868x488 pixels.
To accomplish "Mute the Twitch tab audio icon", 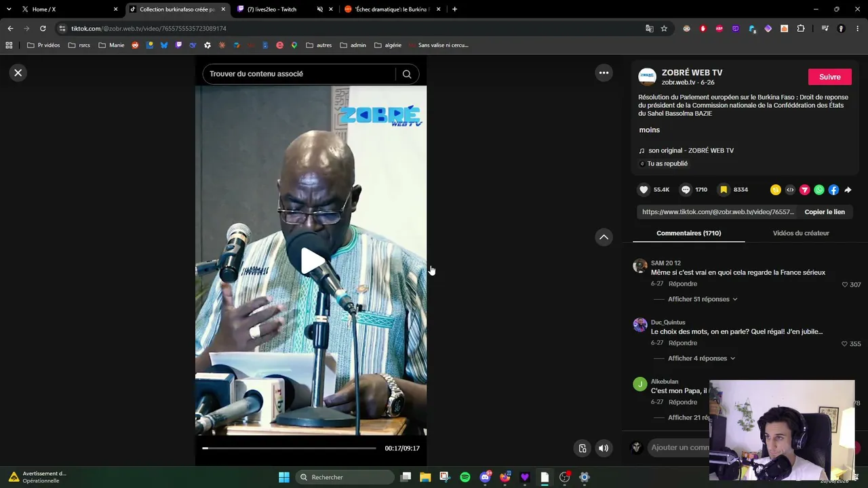I will 319,9.
